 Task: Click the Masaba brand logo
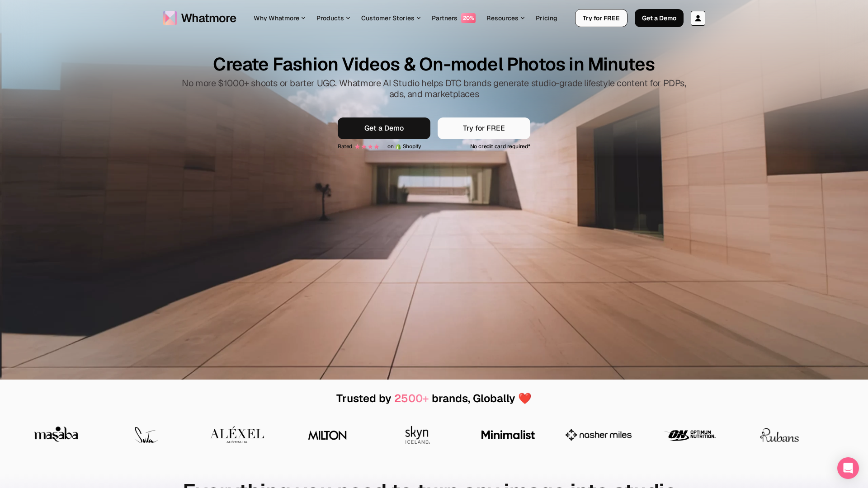pyautogui.click(x=56, y=434)
